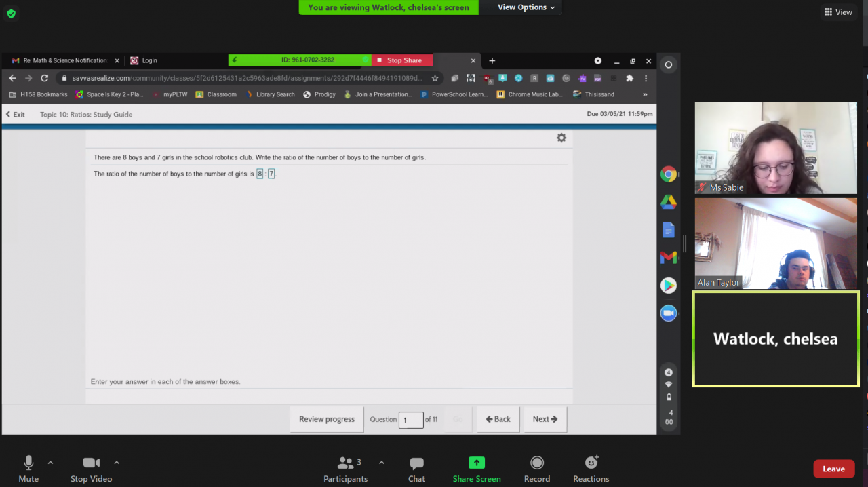
Task: Open a new browser tab
Action: (492, 60)
